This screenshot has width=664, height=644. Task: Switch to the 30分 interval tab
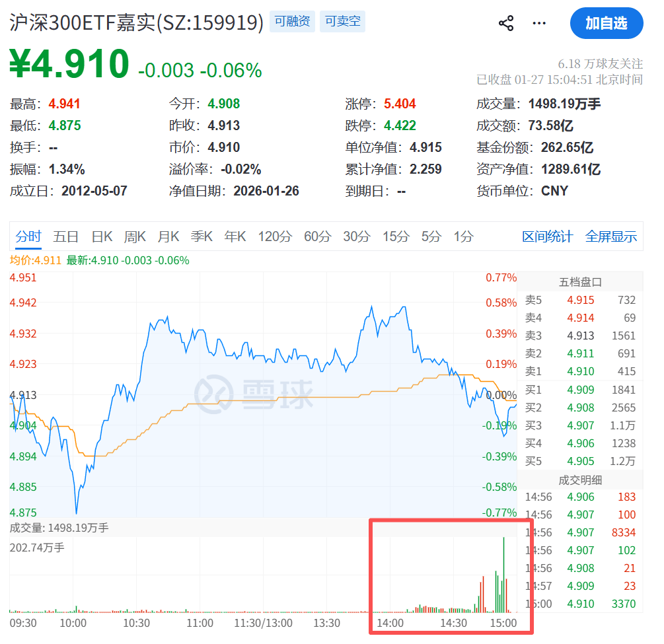(x=357, y=236)
